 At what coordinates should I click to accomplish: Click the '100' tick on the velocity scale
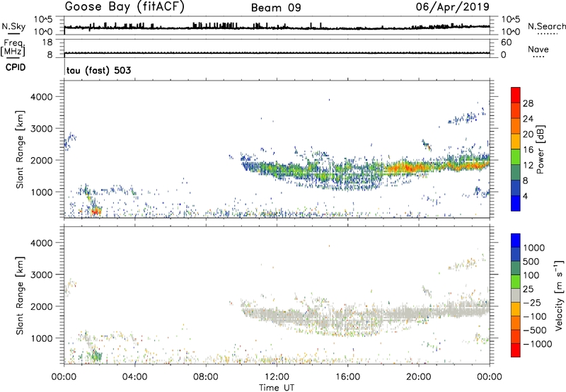(531, 275)
